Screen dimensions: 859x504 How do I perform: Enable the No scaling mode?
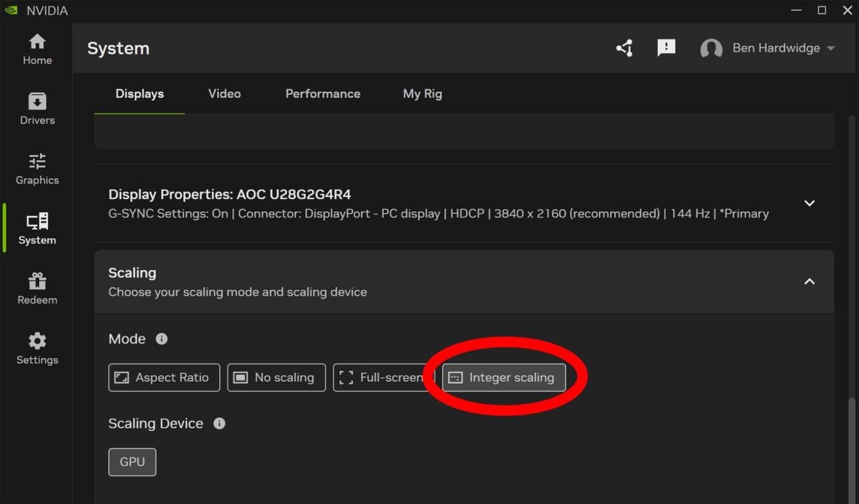pyautogui.click(x=276, y=377)
